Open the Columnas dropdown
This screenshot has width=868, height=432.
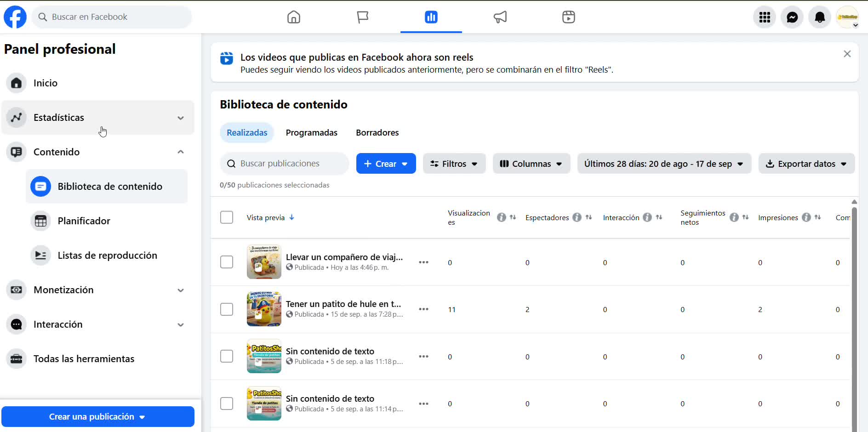(531, 164)
